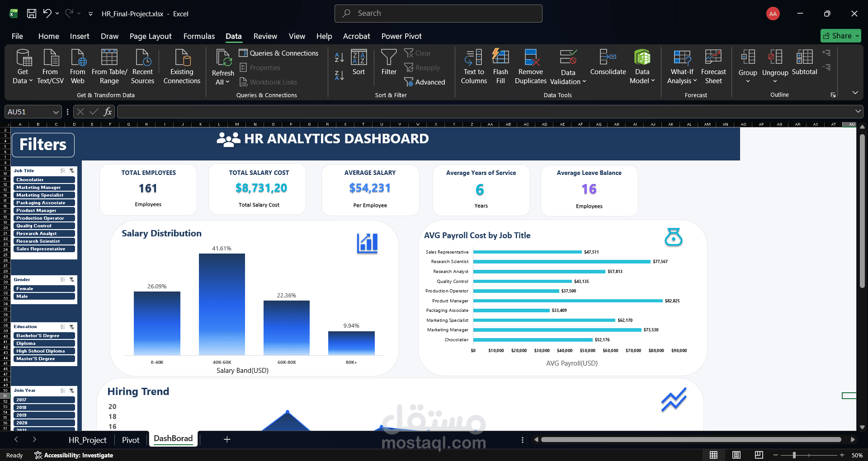This screenshot has height=461, width=868.
Task: Go to Pivot sheet tab
Action: pyautogui.click(x=131, y=440)
